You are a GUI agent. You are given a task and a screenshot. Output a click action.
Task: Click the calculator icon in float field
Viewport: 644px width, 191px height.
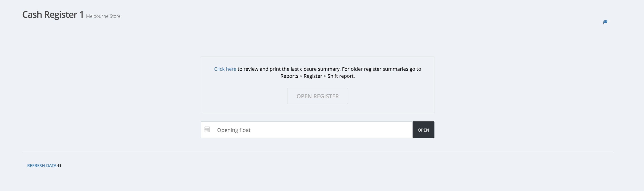(207, 129)
